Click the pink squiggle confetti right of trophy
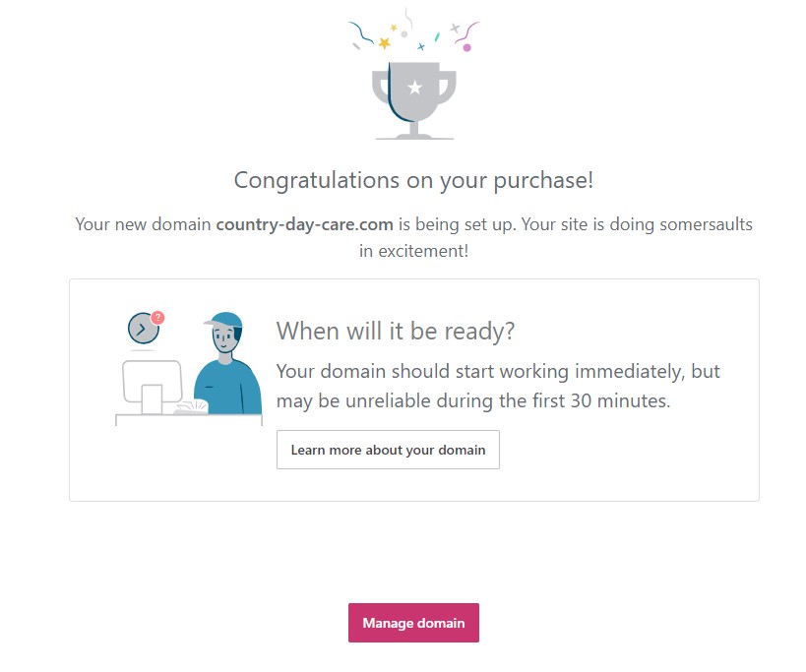This screenshot has width=806, height=672. tap(470, 31)
